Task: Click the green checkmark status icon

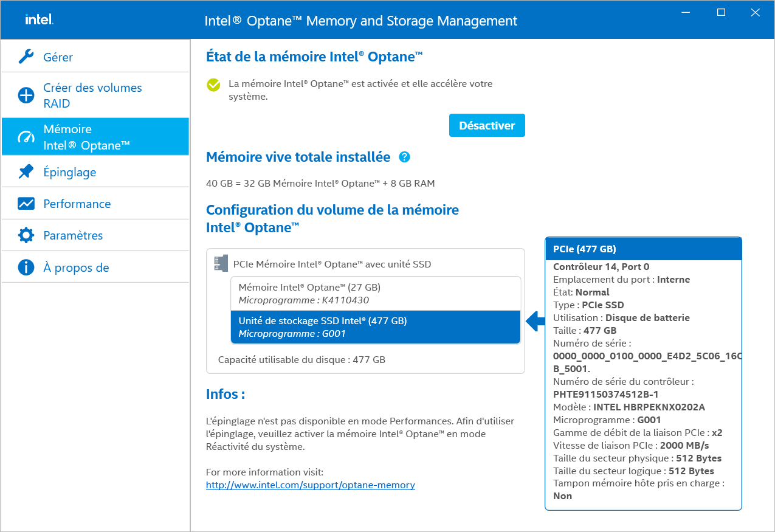Action: coord(213,85)
